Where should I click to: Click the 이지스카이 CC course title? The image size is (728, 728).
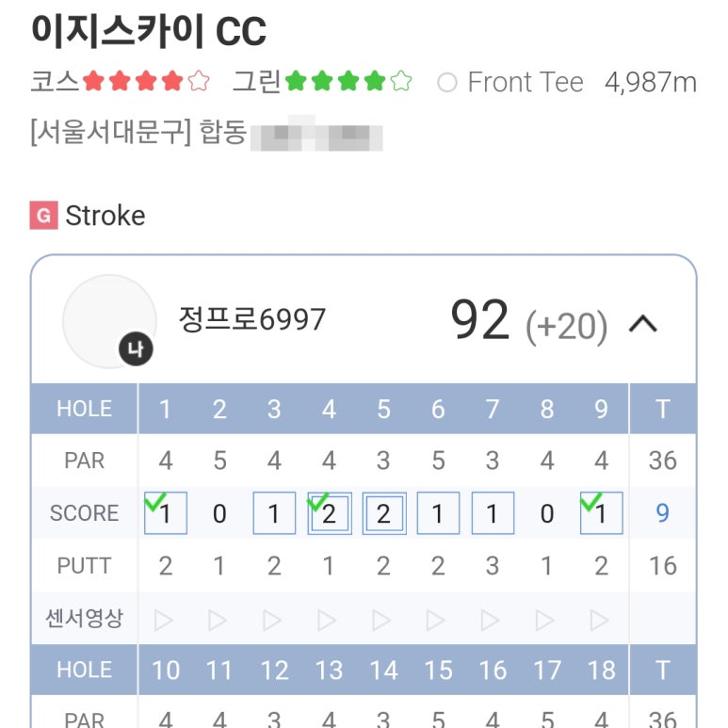tap(149, 31)
